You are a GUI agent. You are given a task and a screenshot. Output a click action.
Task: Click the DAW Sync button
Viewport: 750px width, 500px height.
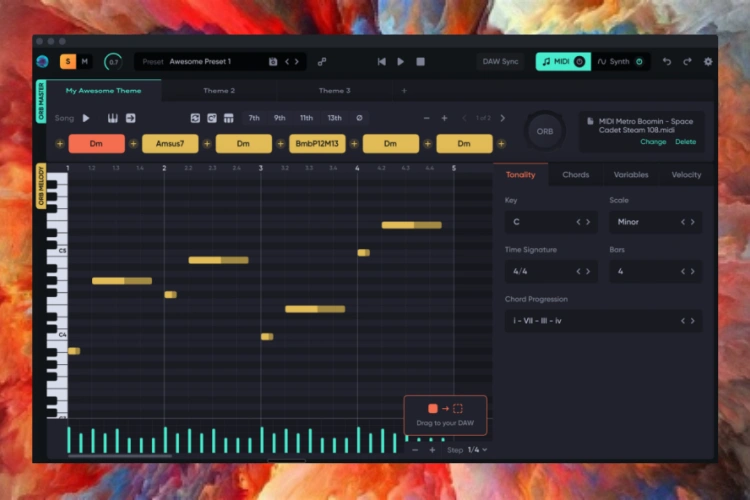pyautogui.click(x=500, y=61)
